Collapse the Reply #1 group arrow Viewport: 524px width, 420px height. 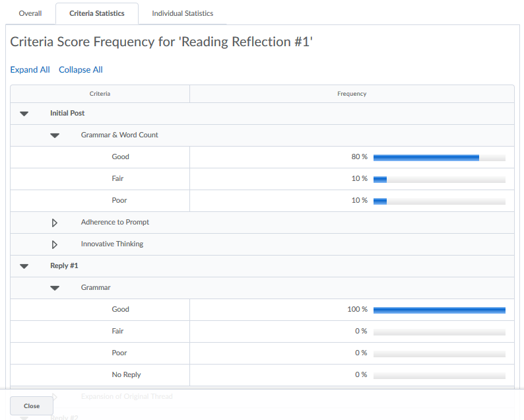click(x=24, y=266)
